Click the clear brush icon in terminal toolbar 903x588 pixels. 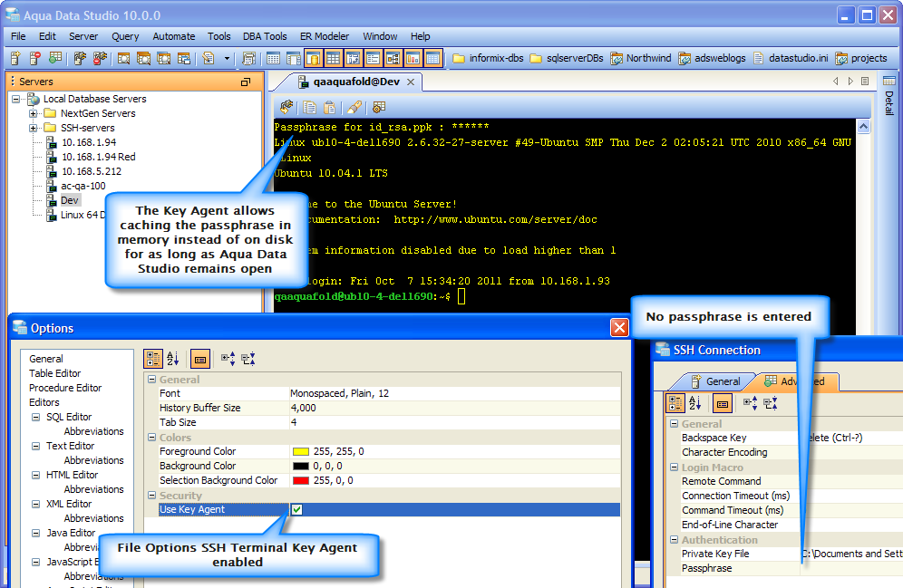(354, 107)
